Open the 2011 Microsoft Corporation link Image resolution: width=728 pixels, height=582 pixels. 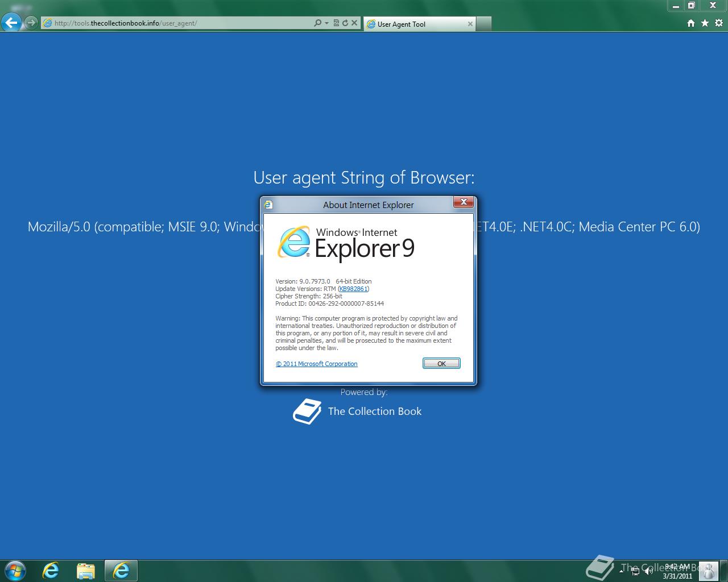pos(317,364)
